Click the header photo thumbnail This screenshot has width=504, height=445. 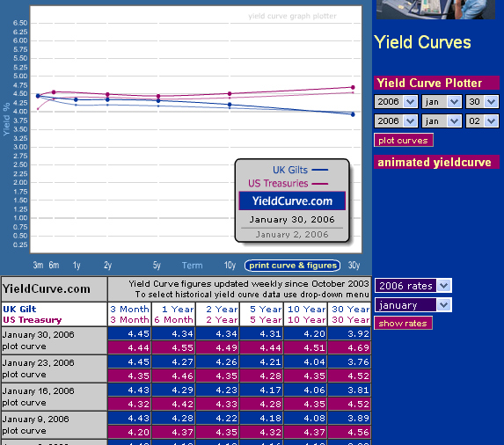point(435,10)
